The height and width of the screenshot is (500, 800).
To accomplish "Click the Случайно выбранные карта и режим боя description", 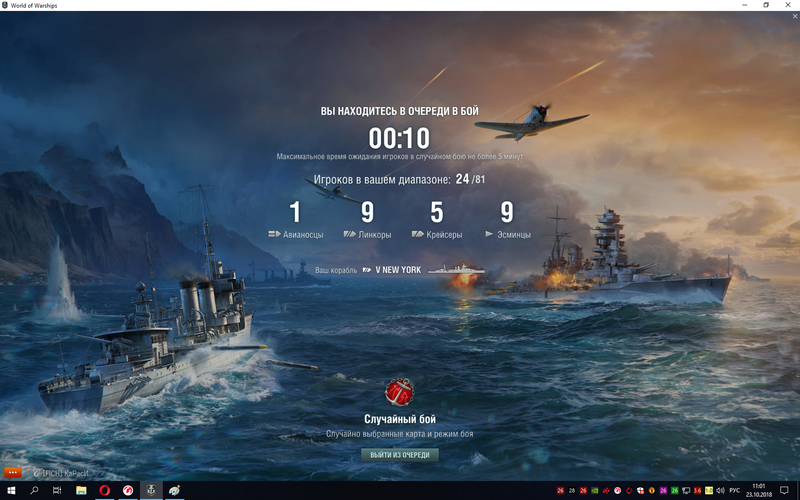I will [399, 434].
